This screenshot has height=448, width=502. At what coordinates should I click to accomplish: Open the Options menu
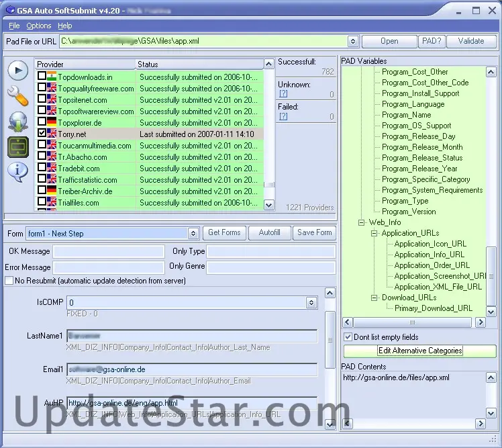tap(39, 26)
